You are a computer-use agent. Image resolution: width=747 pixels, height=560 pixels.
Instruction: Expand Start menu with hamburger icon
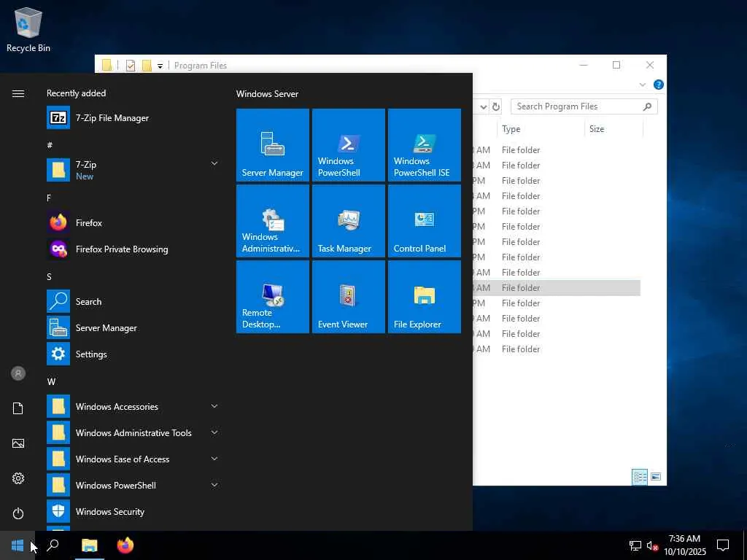click(18, 93)
